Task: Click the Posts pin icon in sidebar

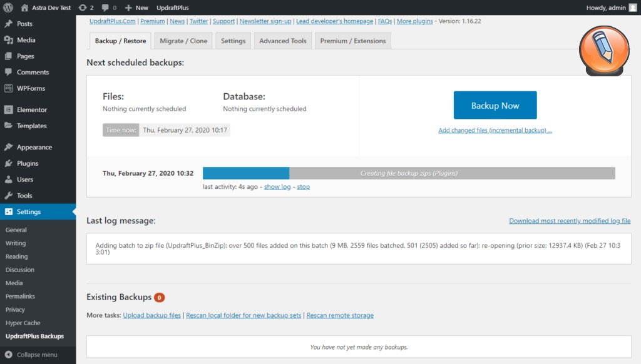Action: (9, 24)
